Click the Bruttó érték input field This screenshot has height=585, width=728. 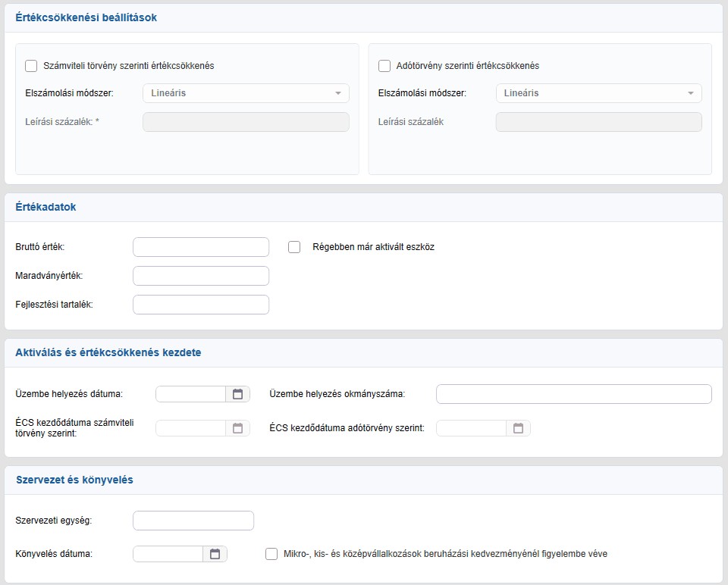(201, 247)
